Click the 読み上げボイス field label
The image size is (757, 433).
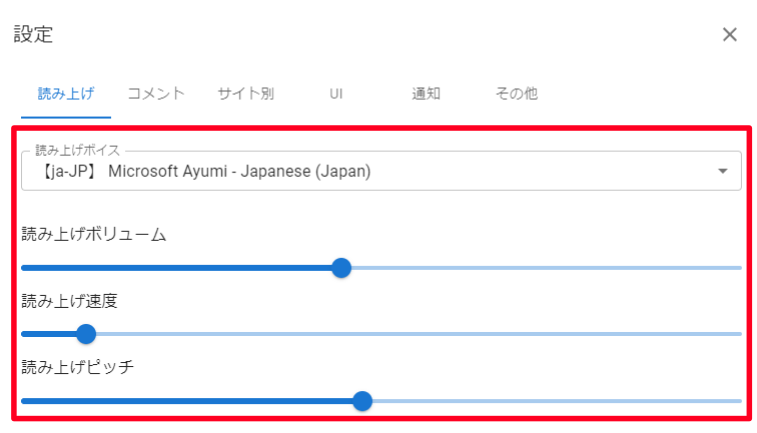[x=77, y=151]
